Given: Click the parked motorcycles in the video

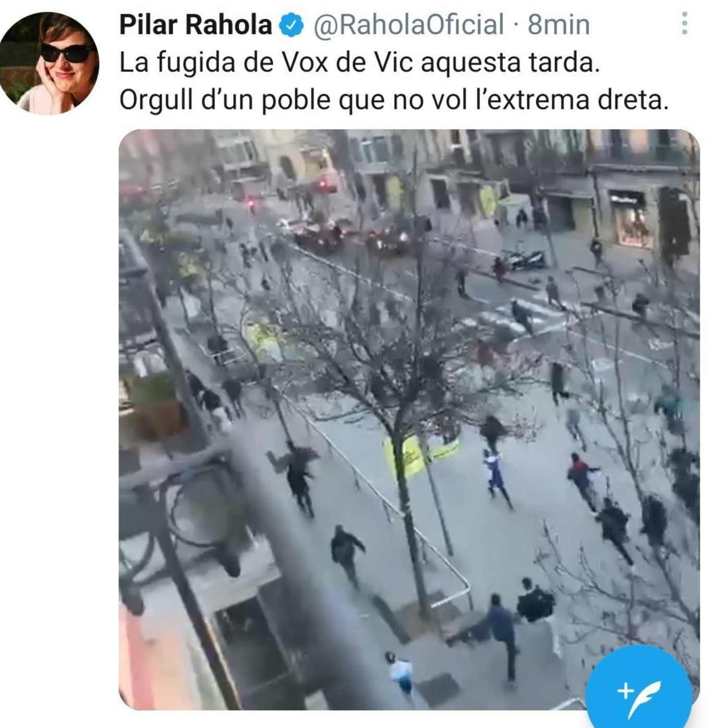Looking at the screenshot, I should pos(523,259).
